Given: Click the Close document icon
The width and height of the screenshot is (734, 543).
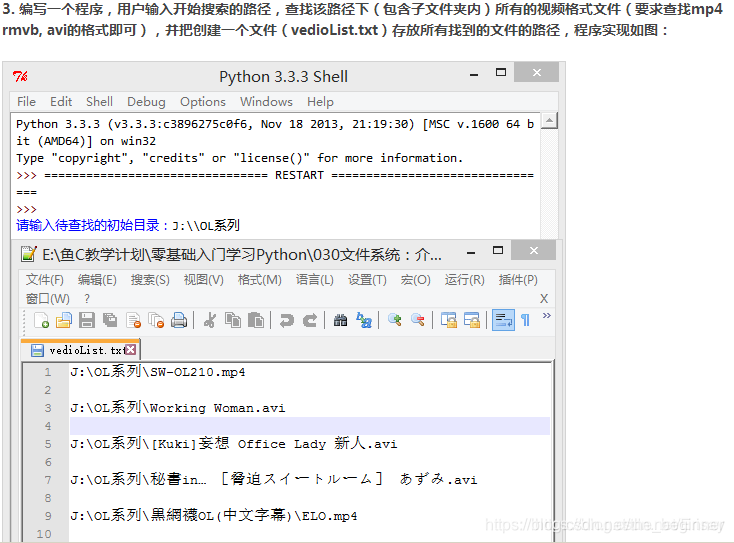Looking at the screenshot, I should tap(133, 321).
